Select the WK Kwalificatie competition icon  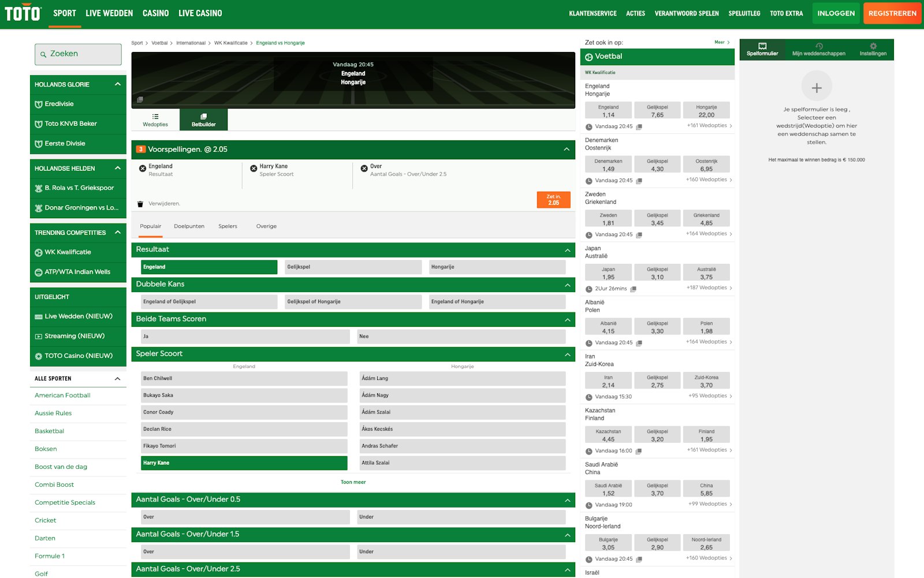click(x=38, y=252)
